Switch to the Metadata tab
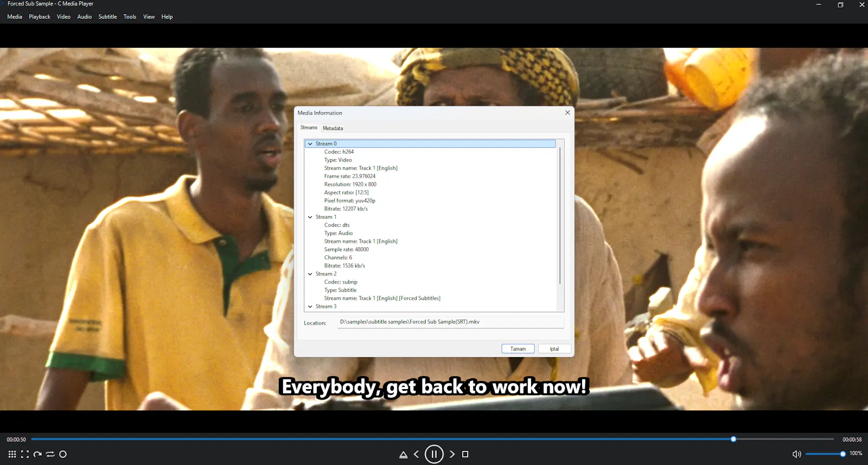This screenshot has width=868, height=465. point(333,128)
